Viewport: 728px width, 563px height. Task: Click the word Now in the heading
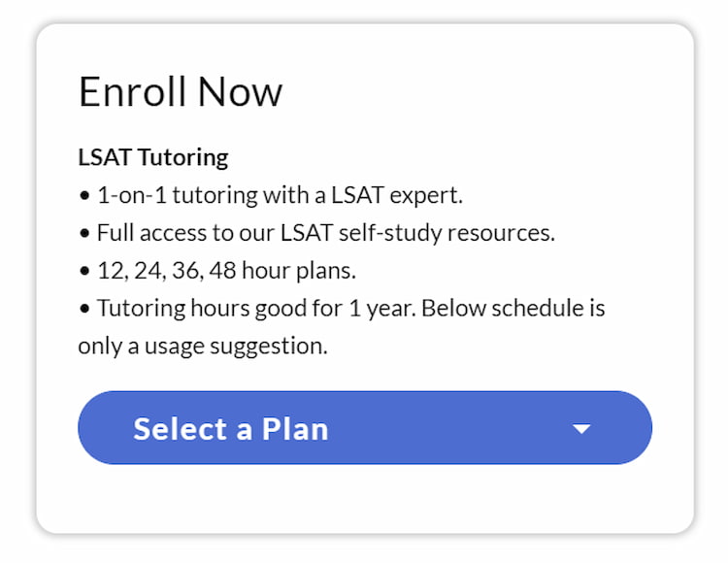pyautogui.click(x=240, y=92)
